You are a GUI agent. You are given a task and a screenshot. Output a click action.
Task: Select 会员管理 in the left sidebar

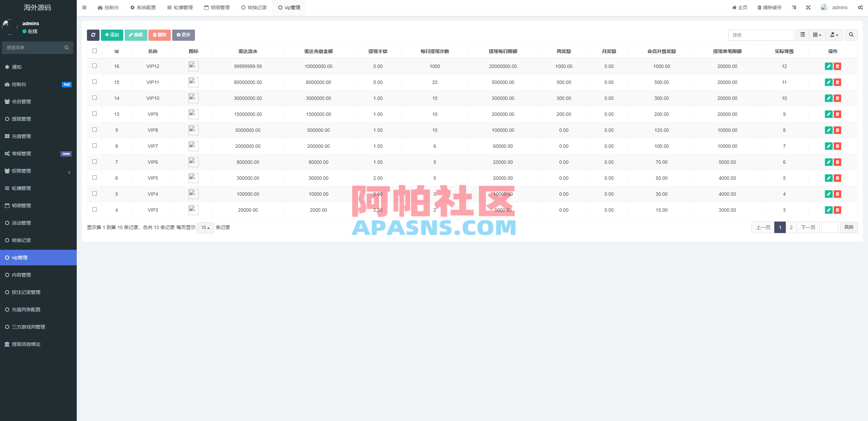[22, 101]
